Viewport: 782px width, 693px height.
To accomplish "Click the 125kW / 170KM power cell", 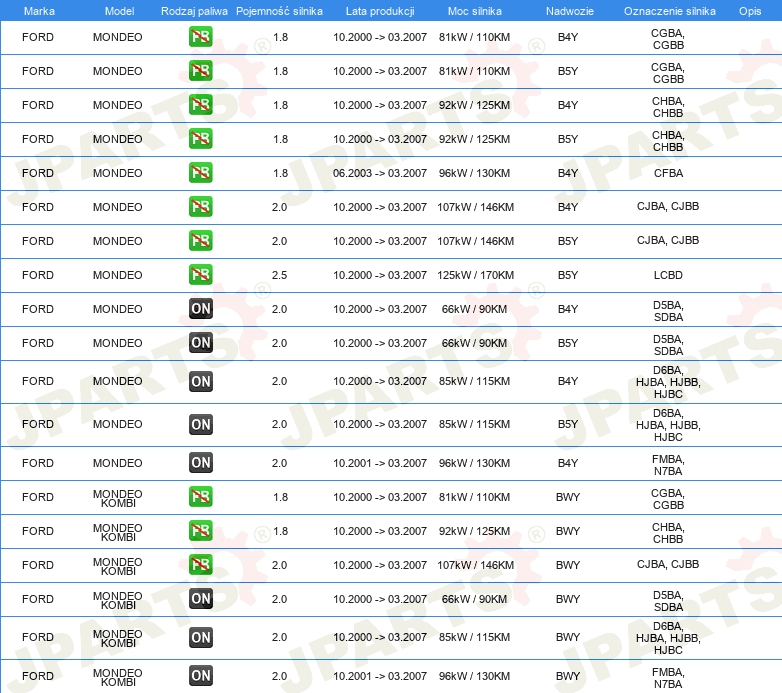I will coord(475,275).
